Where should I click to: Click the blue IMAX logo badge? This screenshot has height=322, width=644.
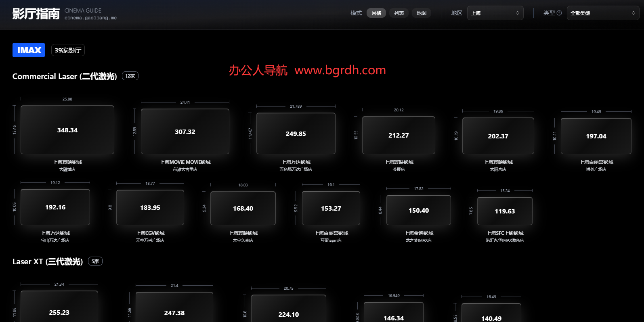(29, 50)
